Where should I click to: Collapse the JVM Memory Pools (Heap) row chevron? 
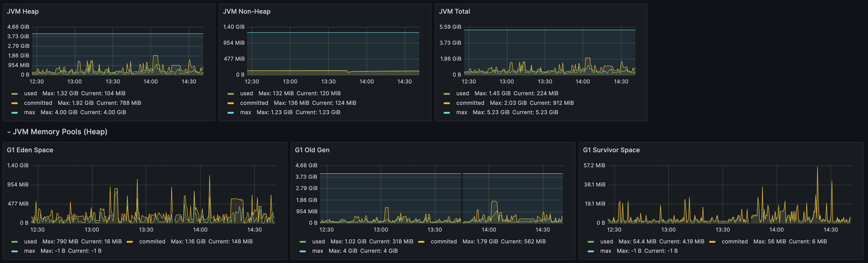click(9, 132)
